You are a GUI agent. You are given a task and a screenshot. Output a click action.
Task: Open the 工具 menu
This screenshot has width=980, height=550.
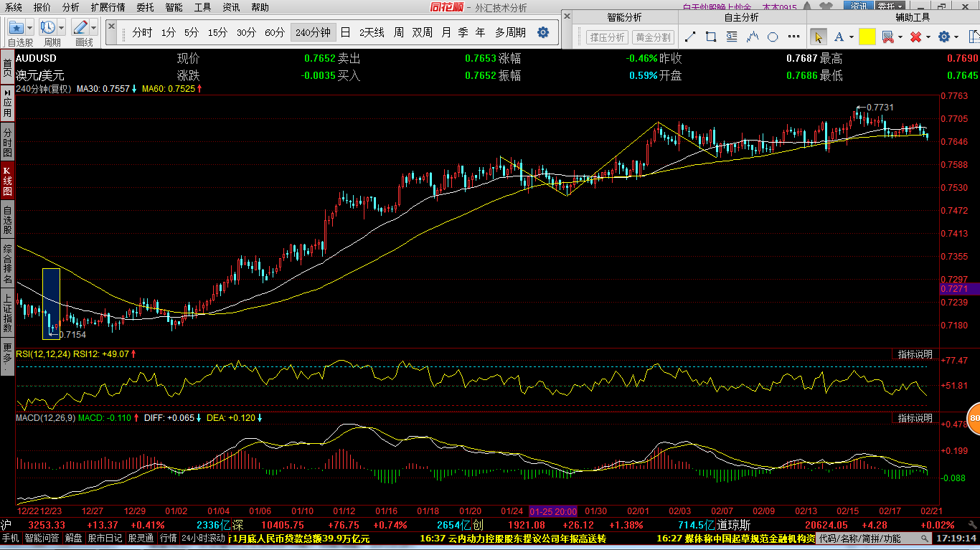202,7
